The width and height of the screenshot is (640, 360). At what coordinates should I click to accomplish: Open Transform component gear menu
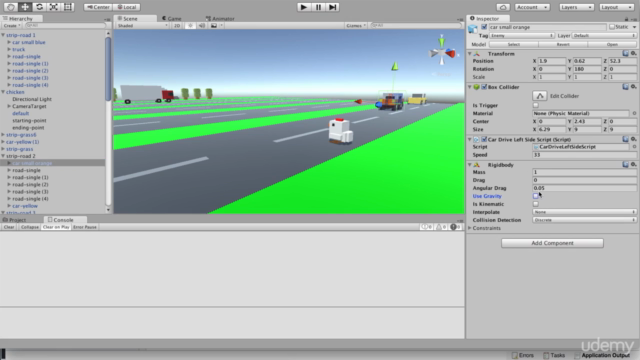pyautogui.click(x=633, y=53)
